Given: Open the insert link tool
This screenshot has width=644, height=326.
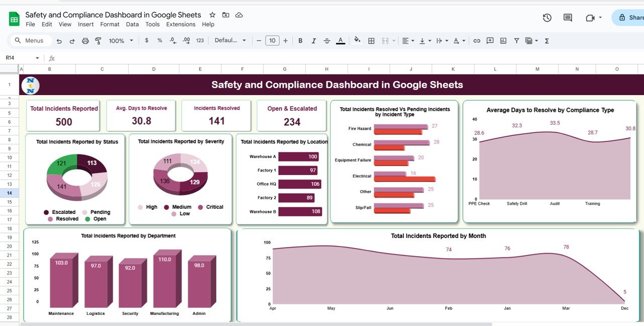Looking at the screenshot, I should (x=477, y=41).
